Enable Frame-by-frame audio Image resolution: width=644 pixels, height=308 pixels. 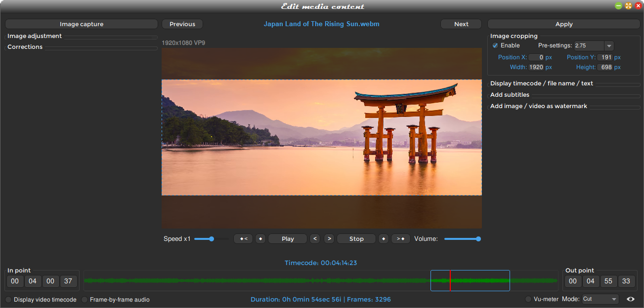tap(85, 299)
